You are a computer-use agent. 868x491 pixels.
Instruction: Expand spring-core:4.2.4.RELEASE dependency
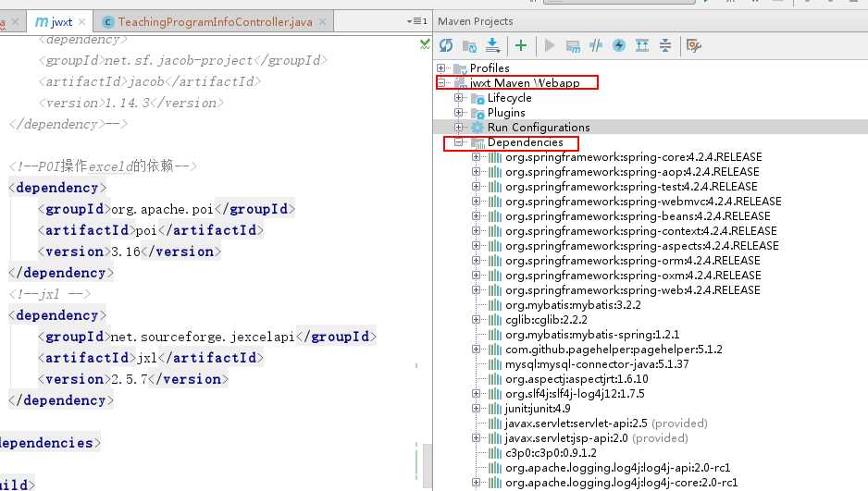476,157
